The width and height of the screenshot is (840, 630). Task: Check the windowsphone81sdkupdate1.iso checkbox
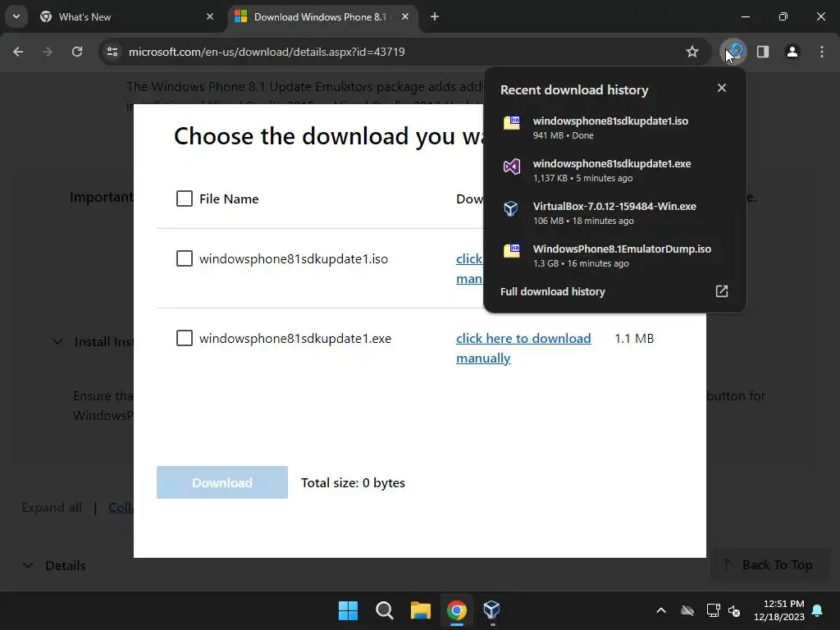tap(185, 258)
